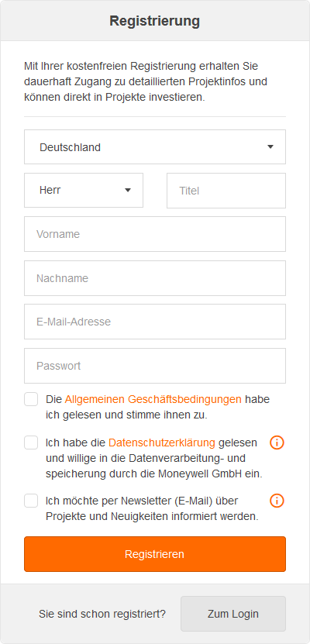Image resolution: width=310 pixels, height=644 pixels.
Task: Open the Allgemeinen Geschäftsbedingungen link
Action: tap(153, 399)
